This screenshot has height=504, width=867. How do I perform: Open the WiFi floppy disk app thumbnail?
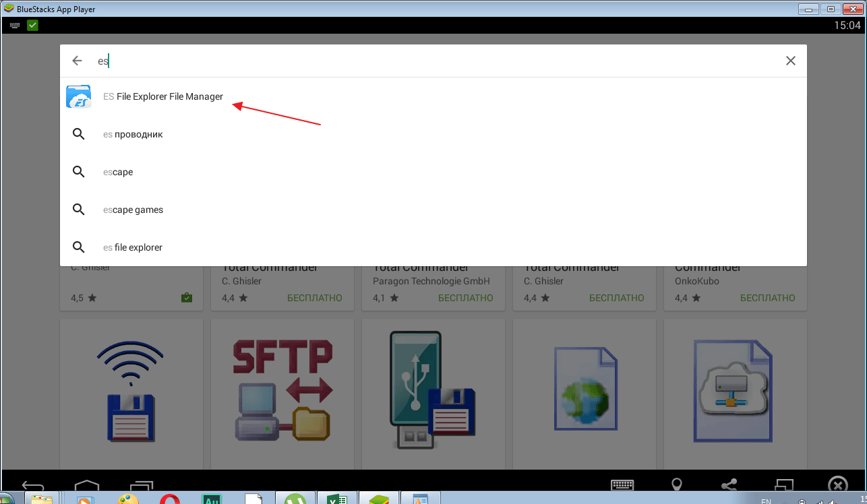click(131, 391)
